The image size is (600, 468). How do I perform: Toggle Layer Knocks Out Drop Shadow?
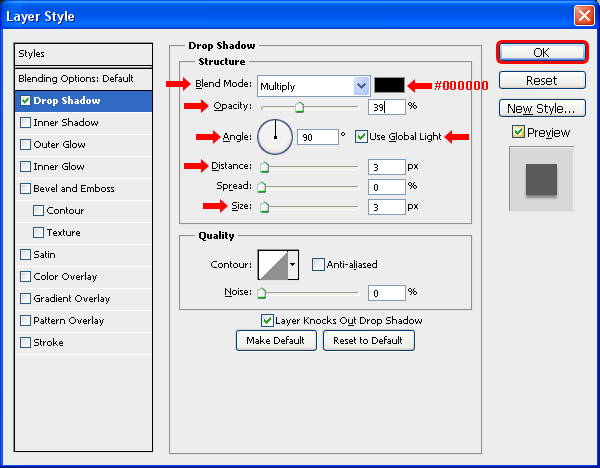pos(267,321)
